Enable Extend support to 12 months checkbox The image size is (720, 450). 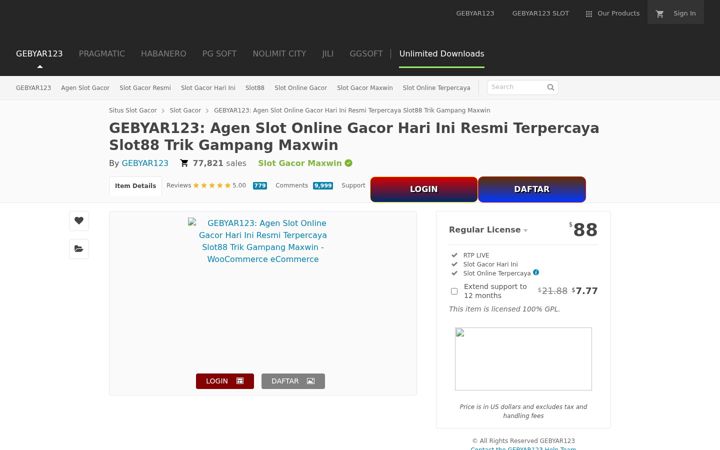pyautogui.click(x=454, y=291)
